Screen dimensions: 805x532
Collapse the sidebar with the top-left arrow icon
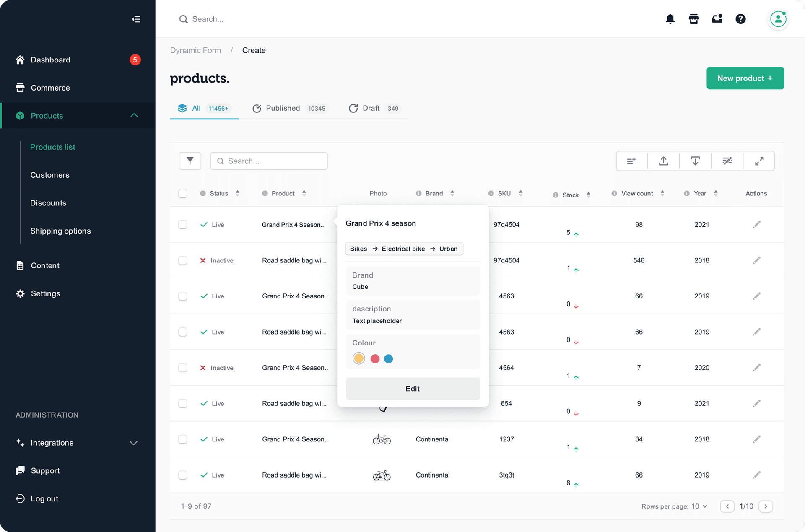[136, 19]
